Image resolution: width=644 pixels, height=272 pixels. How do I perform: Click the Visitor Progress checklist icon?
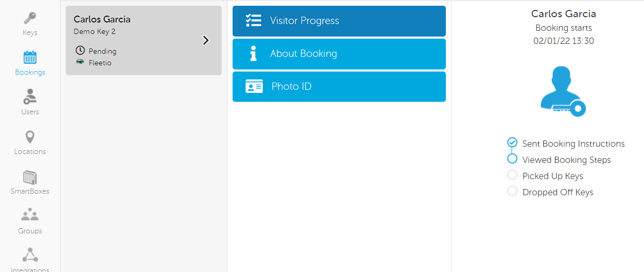[253, 20]
